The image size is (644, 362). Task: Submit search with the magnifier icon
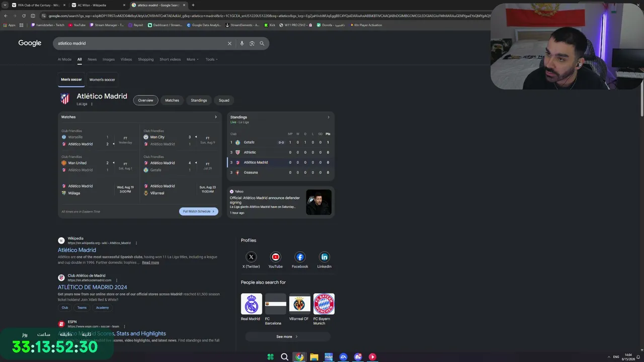click(262, 43)
